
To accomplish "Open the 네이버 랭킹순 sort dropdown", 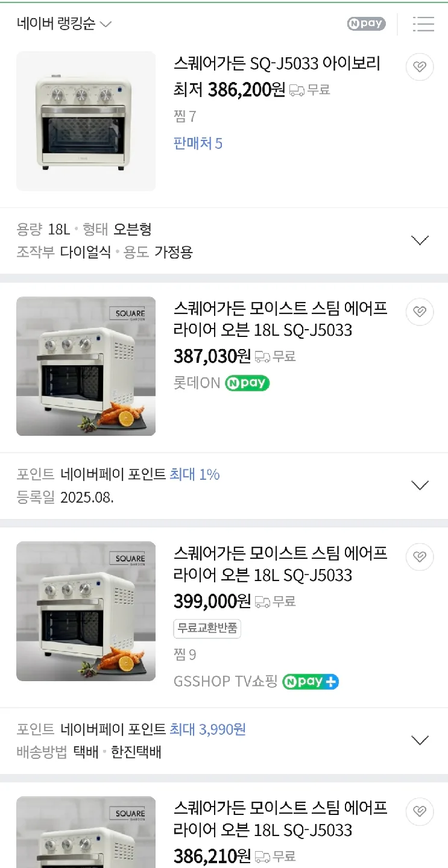I will point(65,24).
